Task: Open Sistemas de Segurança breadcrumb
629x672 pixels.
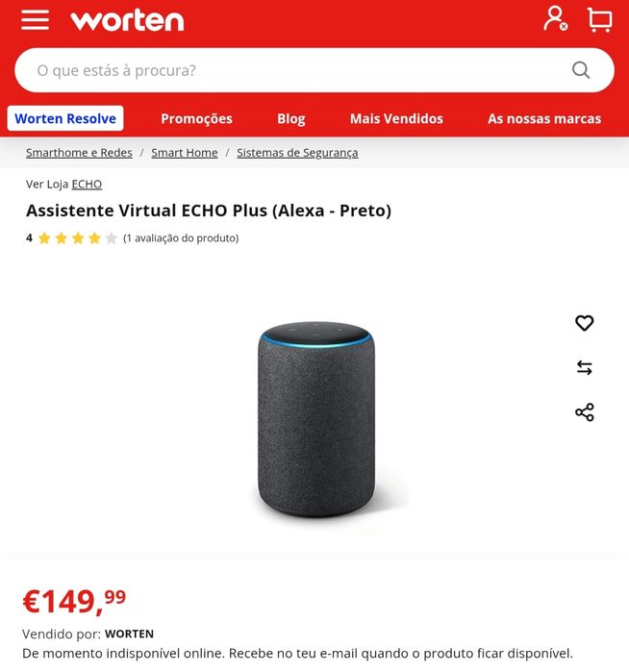Action: [x=297, y=153]
